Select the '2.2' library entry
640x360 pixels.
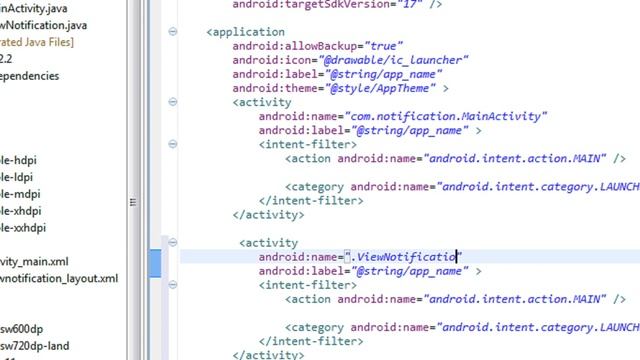point(6,59)
